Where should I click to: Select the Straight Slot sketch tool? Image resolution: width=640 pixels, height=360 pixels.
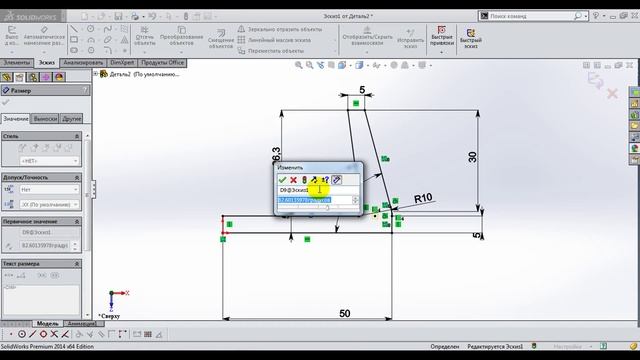74,51
